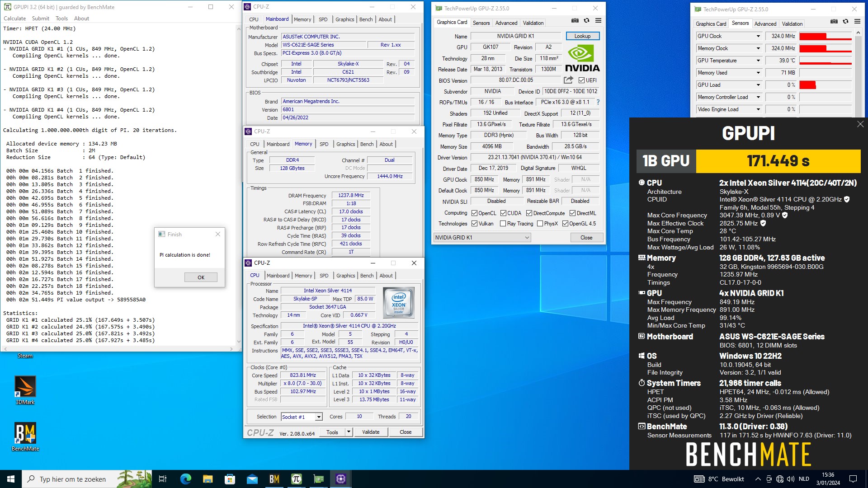Click the Validate button in CPU-Z
This screenshot has width=868, height=488.
pyautogui.click(x=371, y=432)
